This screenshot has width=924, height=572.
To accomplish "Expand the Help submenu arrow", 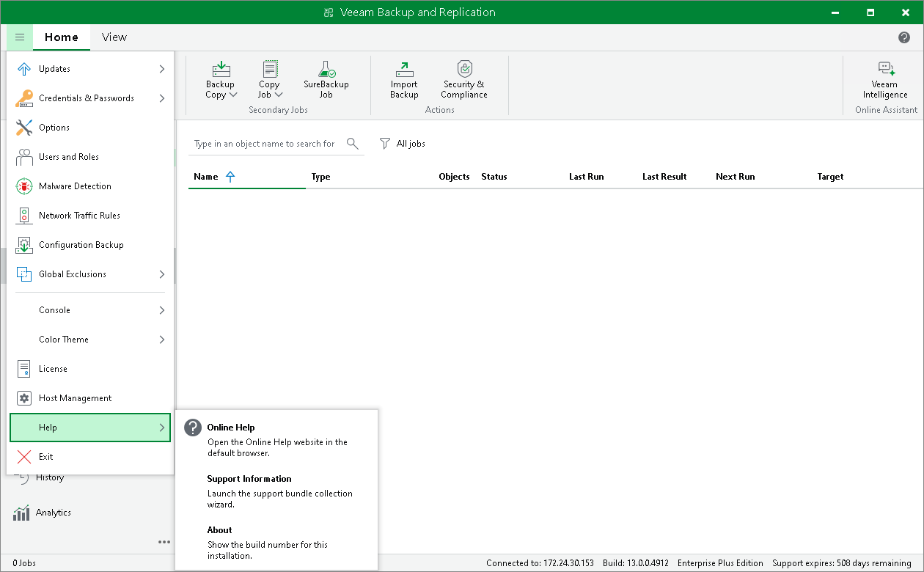I will (161, 428).
